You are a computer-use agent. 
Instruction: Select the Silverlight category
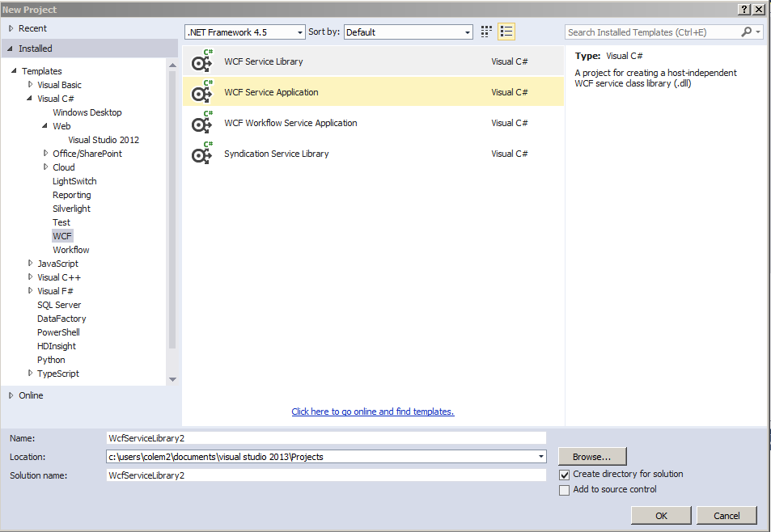coord(71,209)
